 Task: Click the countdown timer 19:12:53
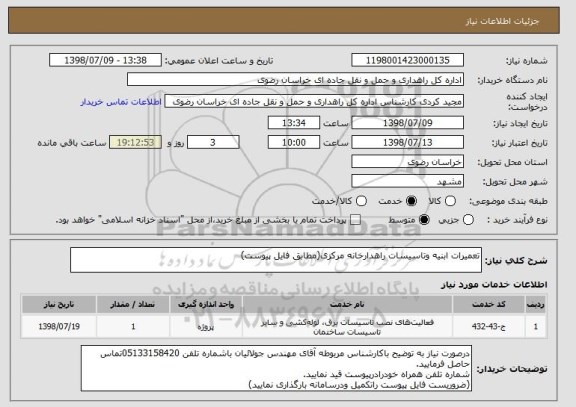click(135, 142)
